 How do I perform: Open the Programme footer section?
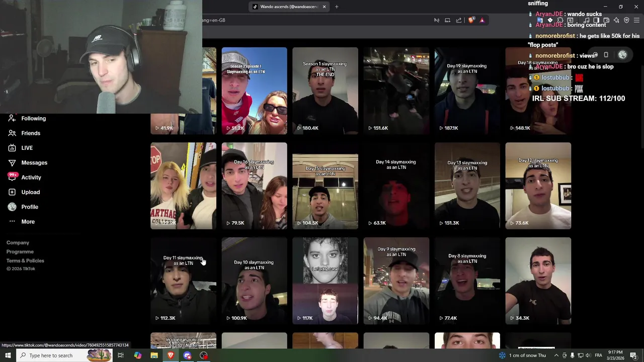[20, 252]
